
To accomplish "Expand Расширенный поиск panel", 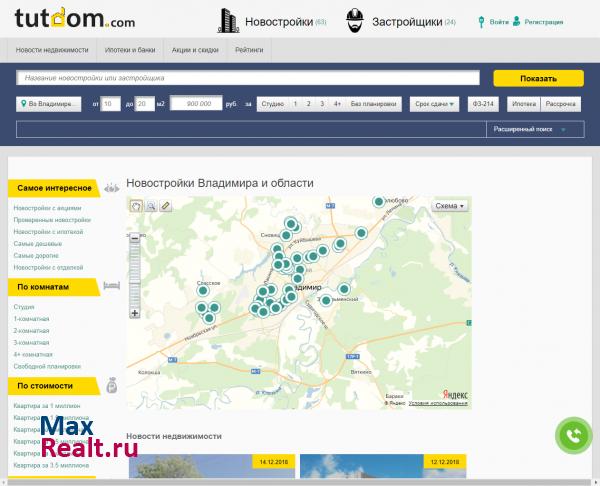I will (535, 129).
